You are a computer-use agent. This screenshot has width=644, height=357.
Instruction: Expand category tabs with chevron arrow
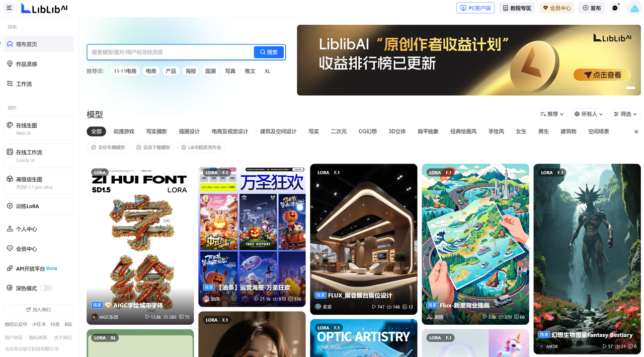[x=636, y=131]
